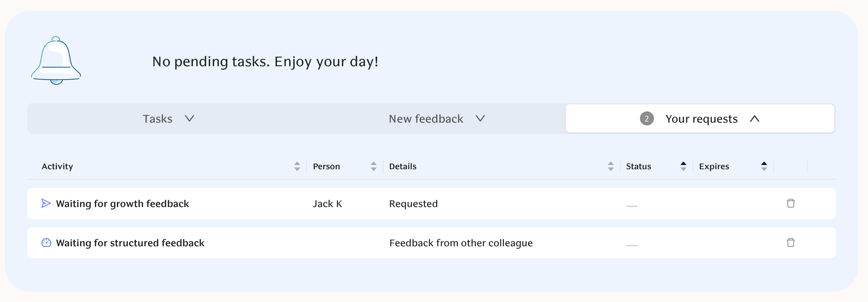
Task: Switch to the Tasks tab
Action: click(158, 119)
